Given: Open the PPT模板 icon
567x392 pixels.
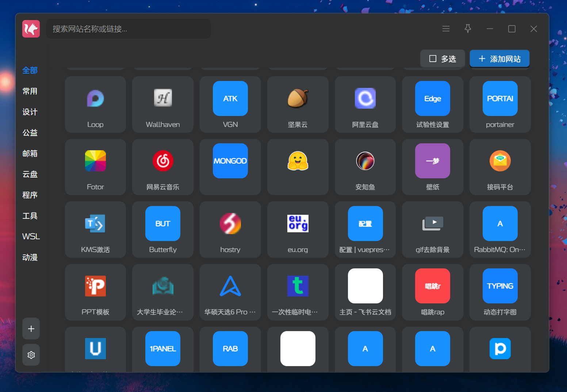Looking at the screenshot, I should coord(95,286).
